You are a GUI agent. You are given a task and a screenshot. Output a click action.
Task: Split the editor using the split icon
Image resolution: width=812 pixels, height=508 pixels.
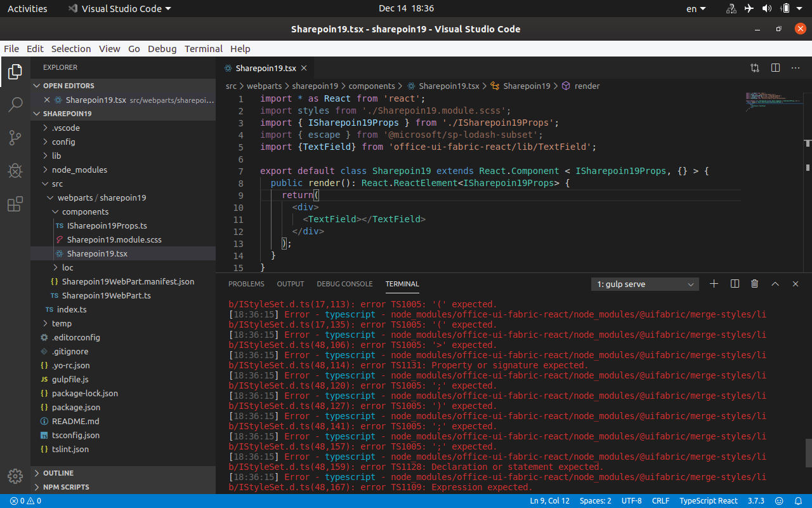pos(775,68)
